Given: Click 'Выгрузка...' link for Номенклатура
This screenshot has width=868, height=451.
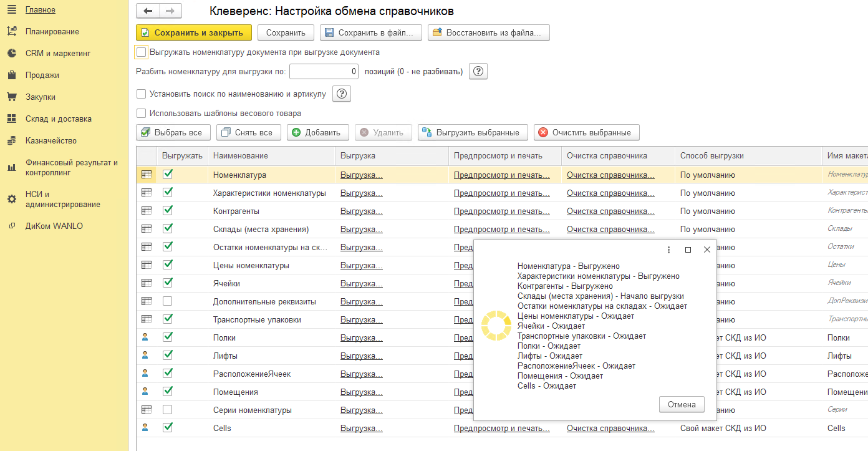Looking at the screenshot, I should tap(361, 175).
